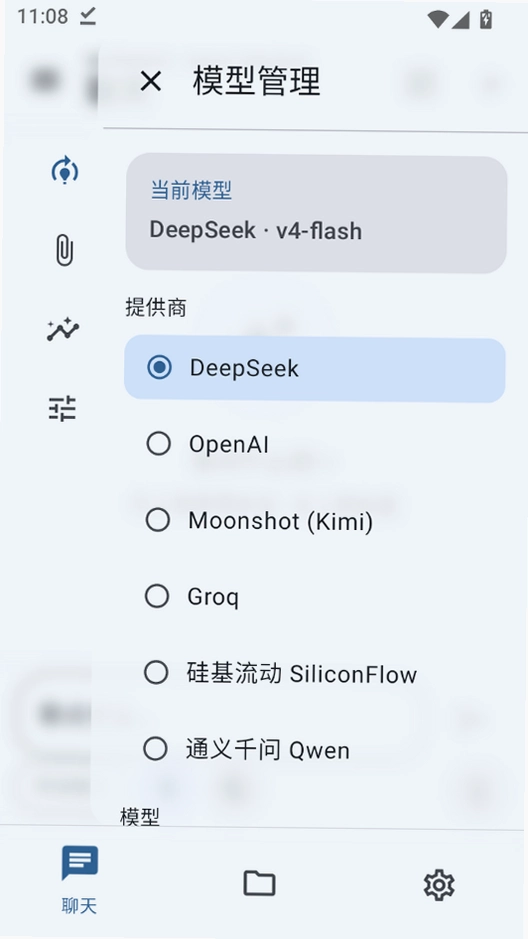Open the folder tab in bottom bar
Viewport: 528px width, 939px height.
(x=259, y=883)
